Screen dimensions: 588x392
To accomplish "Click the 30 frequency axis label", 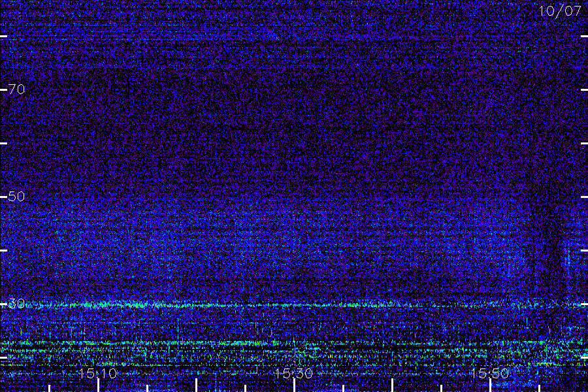I will (x=16, y=303).
